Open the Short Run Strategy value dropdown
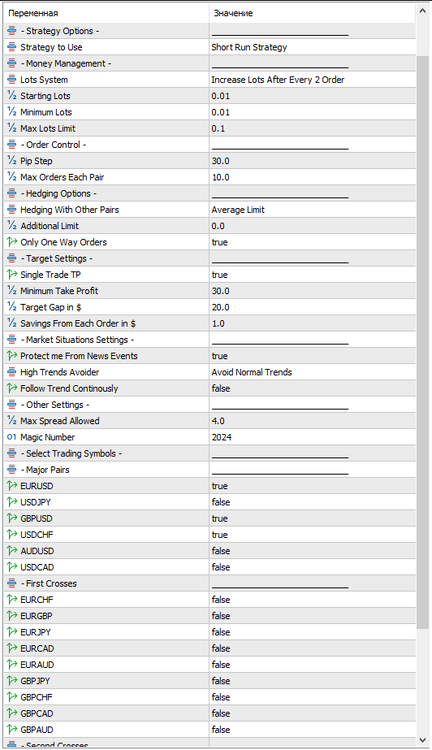This screenshot has height=750, width=432. [312, 47]
